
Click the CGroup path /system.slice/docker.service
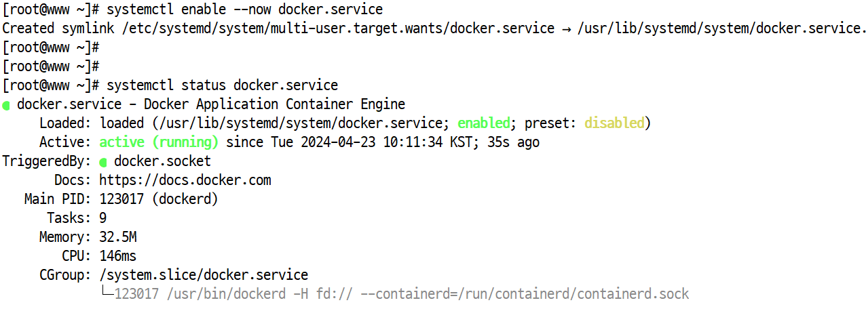(x=204, y=275)
